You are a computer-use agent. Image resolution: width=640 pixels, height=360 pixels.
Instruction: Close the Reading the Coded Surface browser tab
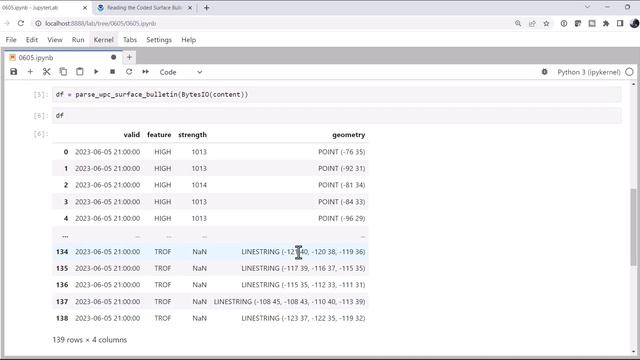click(190, 8)
